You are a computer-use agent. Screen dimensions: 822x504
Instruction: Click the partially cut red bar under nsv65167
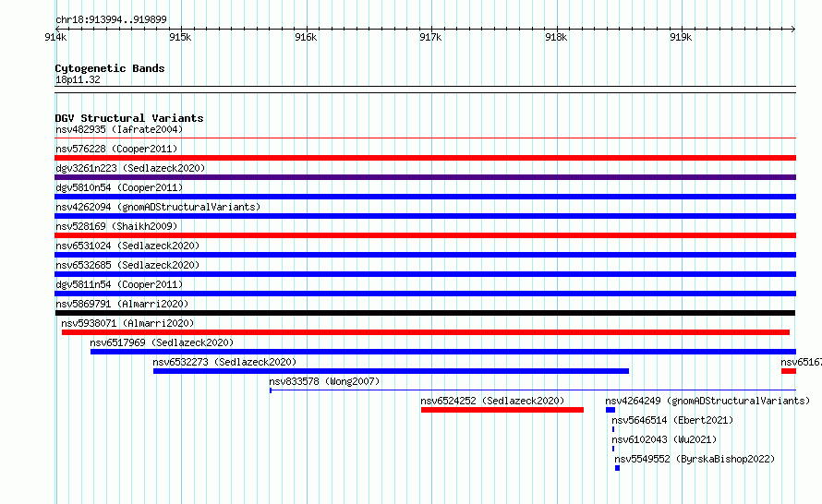[789, 371]
